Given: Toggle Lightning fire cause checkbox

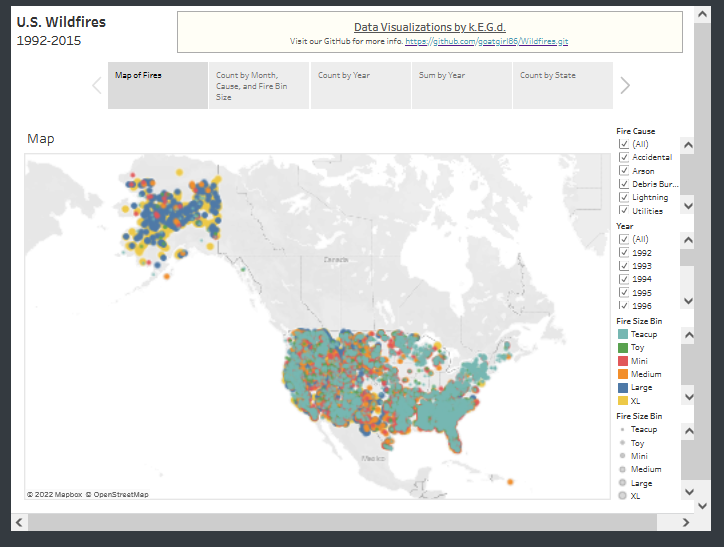Looking at the screenshot, I should [624, 198].
